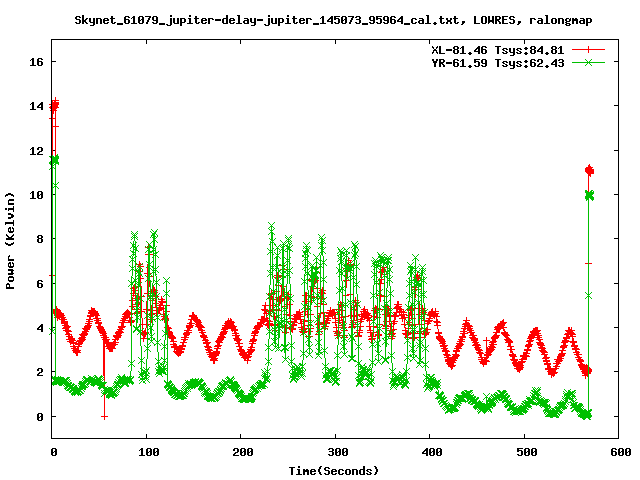Screen dimensions: 640x480
Task: Click the red point dropping to zero Kelvin
Action: click(x=104, y=416)
